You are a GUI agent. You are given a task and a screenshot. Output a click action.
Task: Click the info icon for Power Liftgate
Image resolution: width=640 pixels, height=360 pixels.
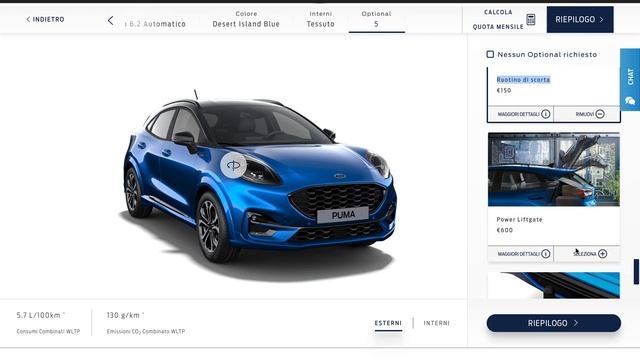pos(546,254)
